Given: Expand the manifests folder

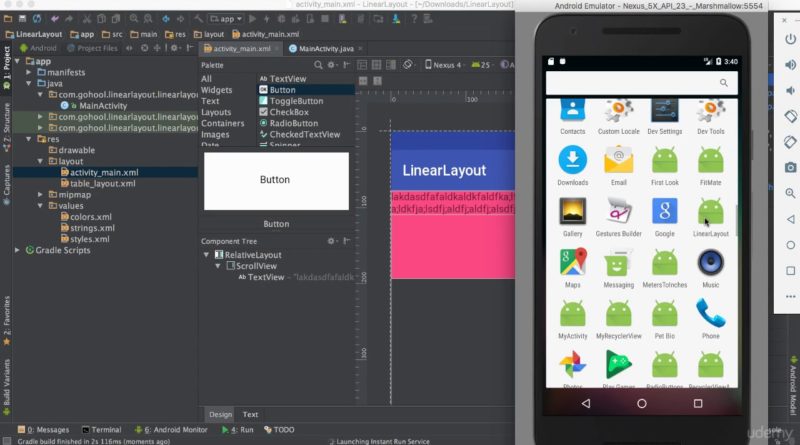Looking at the screenshot, I should pos(29,72).
